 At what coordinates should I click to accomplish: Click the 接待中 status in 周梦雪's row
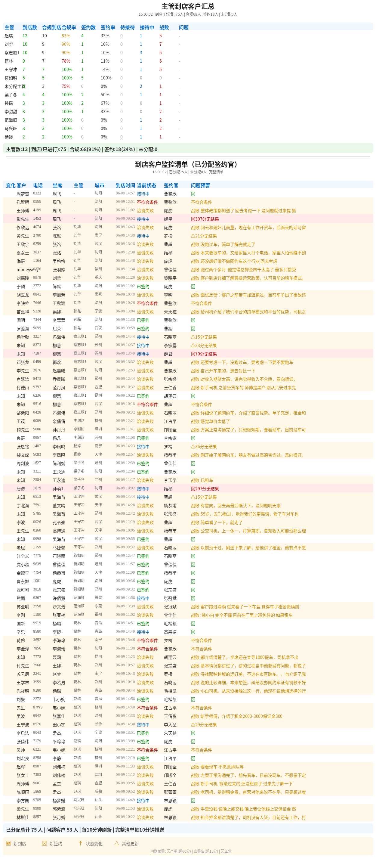143,194
